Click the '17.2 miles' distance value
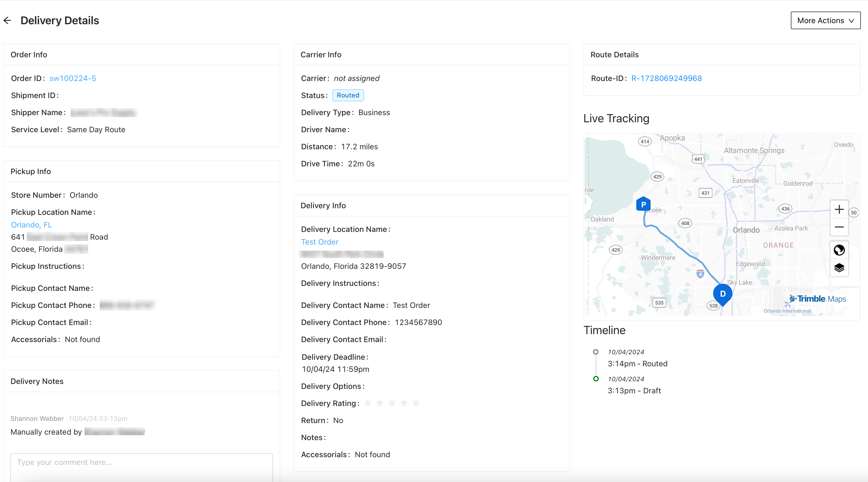Viewport: 868px width, 482px height. 359,147
